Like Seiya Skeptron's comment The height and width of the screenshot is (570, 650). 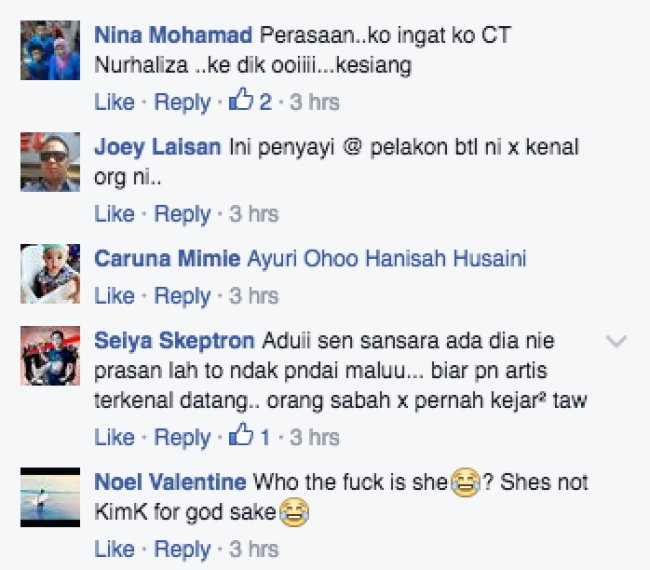click(x=114, y=437)
